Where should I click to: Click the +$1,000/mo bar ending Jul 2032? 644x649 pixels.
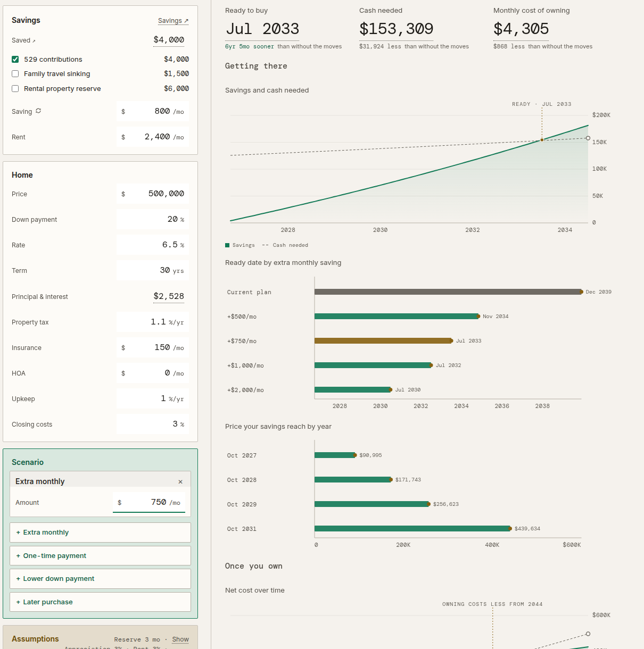(x=373, y=365)
